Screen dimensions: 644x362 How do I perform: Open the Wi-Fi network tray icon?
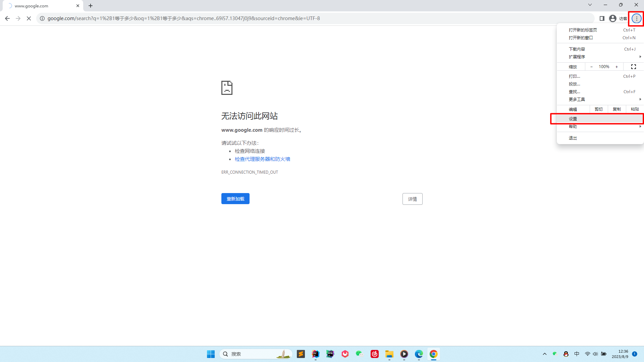587,354
